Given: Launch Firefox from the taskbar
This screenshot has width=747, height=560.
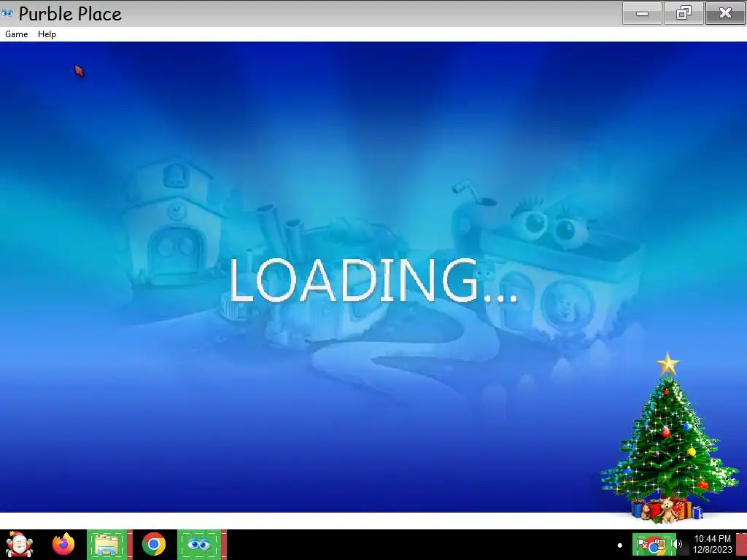Looking at the screenshot, I should coord(63,544).
